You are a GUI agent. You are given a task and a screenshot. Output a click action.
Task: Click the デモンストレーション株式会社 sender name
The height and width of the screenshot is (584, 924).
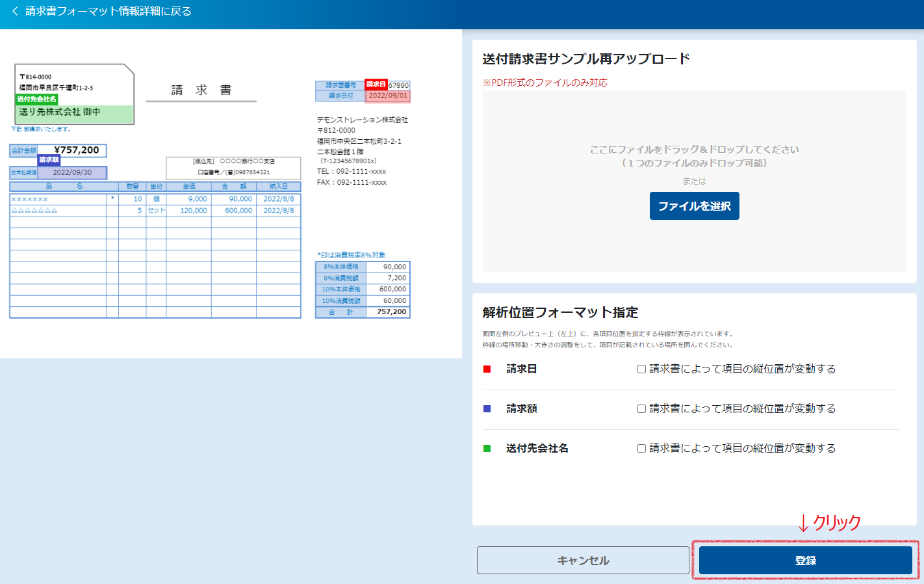(363, 120)
